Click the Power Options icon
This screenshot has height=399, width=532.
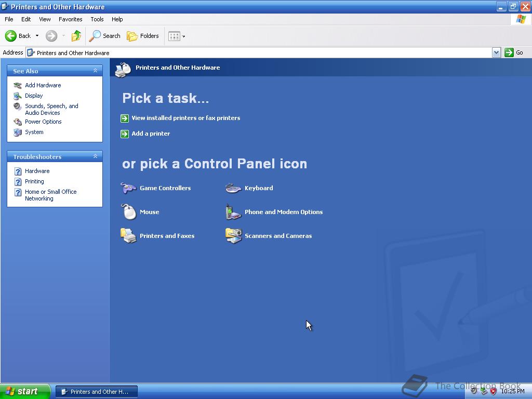click(18, 122)
